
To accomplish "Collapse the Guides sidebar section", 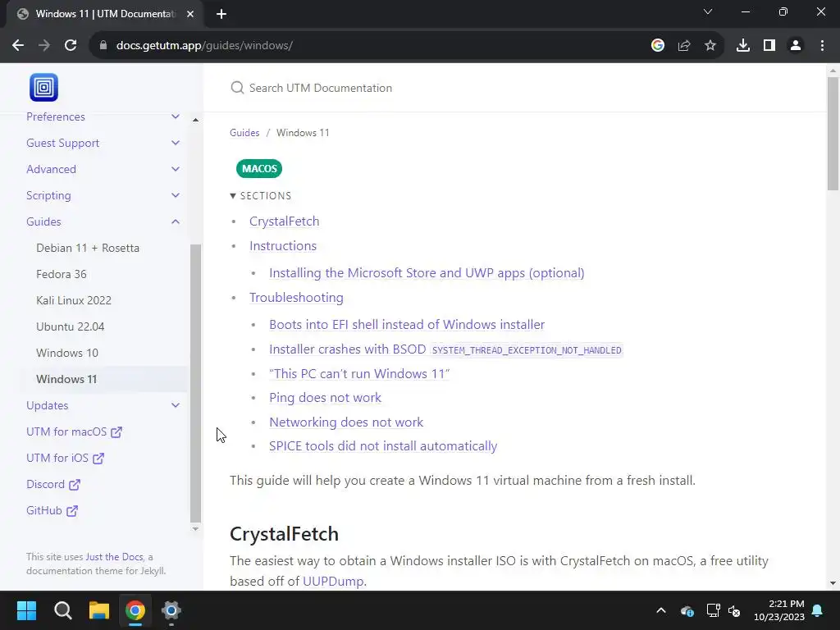I will point(176,221).
